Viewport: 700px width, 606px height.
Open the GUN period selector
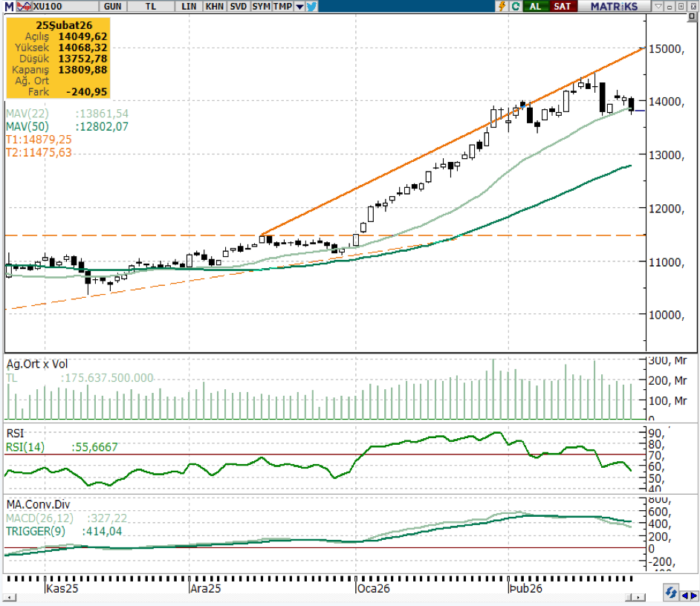pos(113,6)
